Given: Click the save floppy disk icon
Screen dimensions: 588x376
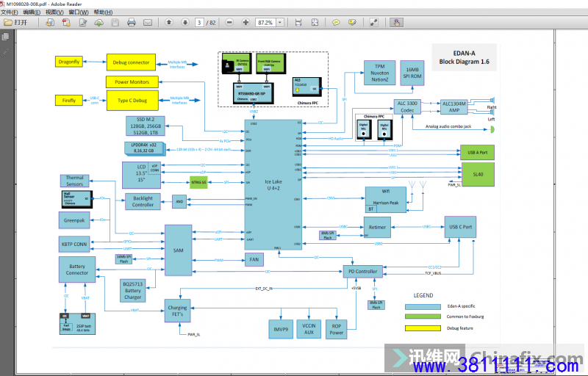Looking at the screenshot, I should (115, 23).
